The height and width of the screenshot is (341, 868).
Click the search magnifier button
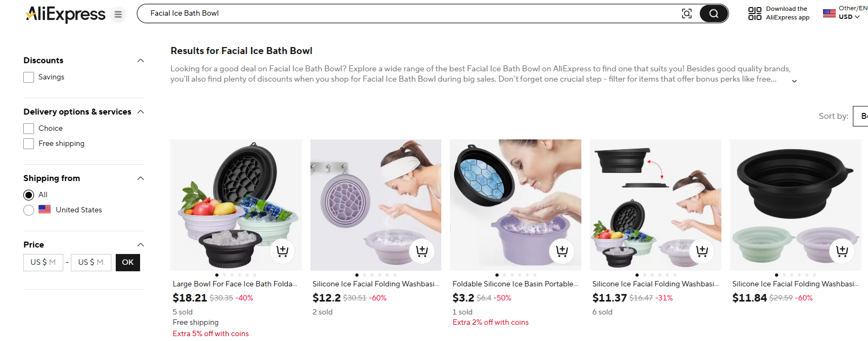(x=713, y=13)
